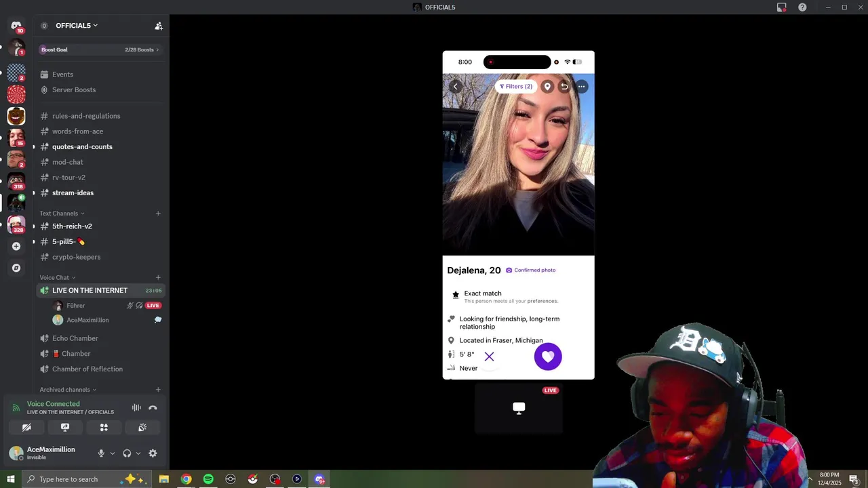Create channel in Text Channels category
Image resolution: width=868 pixels, height=488 pixels.
point(158,213)
